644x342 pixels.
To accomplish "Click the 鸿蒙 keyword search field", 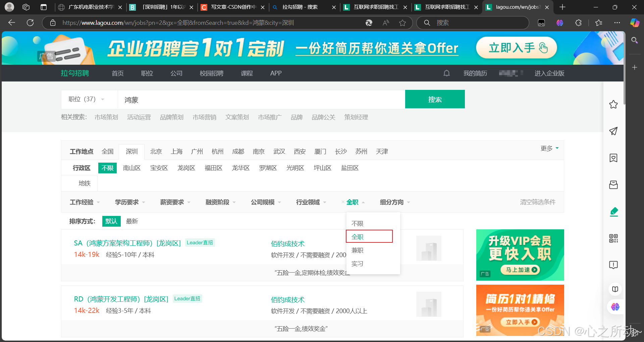I will click(x=261, y=100).
